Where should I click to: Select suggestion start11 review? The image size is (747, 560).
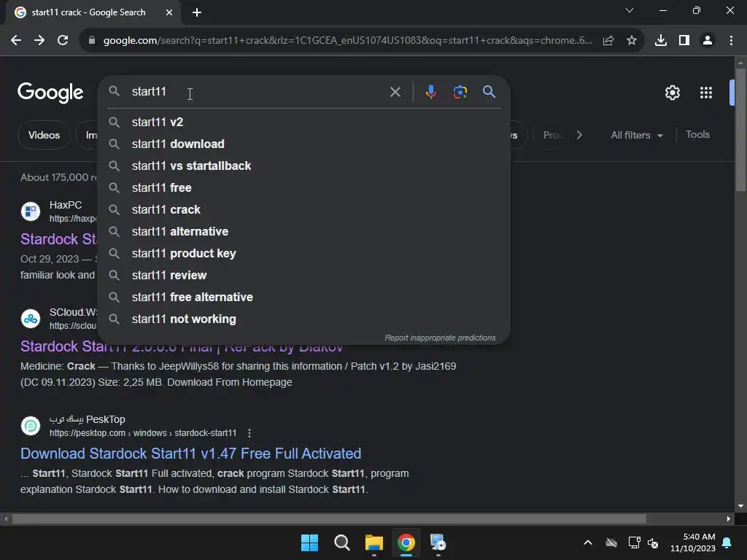pos(303,275)
